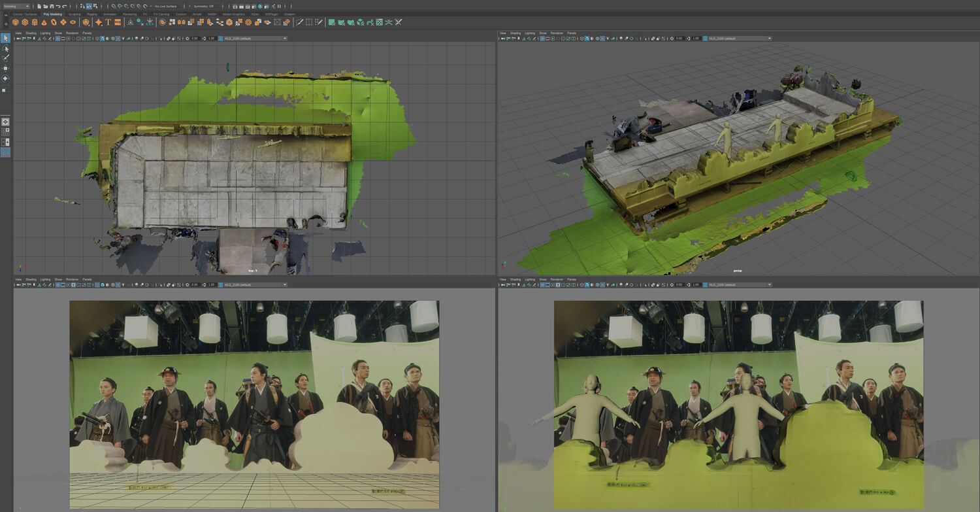Toggle Snap to grids in status line
The width and height of the screenshot is (980, 512).
click(114, 6)
